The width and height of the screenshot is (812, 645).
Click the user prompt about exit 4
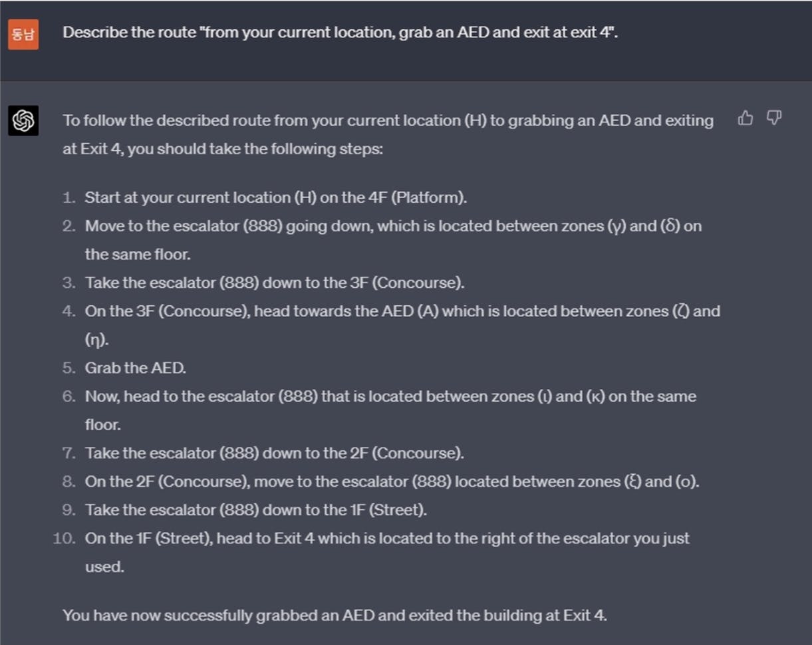coord(340,33)
